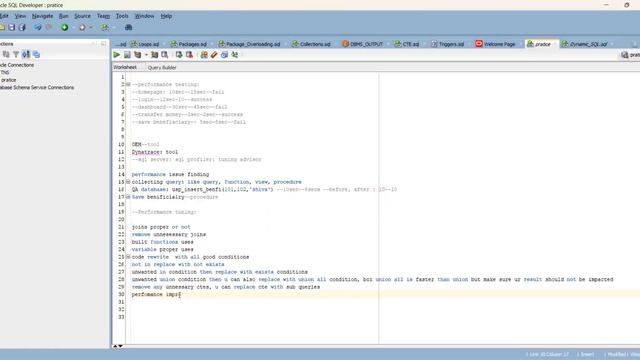Image resolution: width=640 pixels, height=360 pixels.
Task: Click the Redo arrow icon
Action: click(x=49, y=27)
